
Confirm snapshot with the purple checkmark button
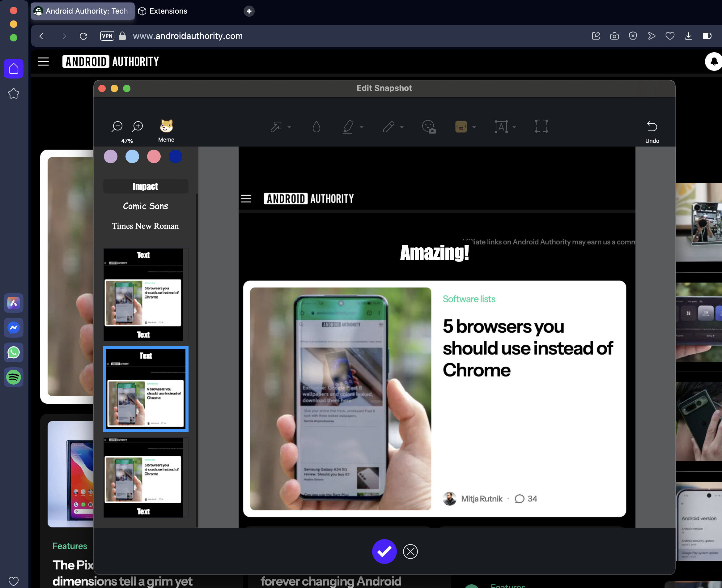point(384,552)
